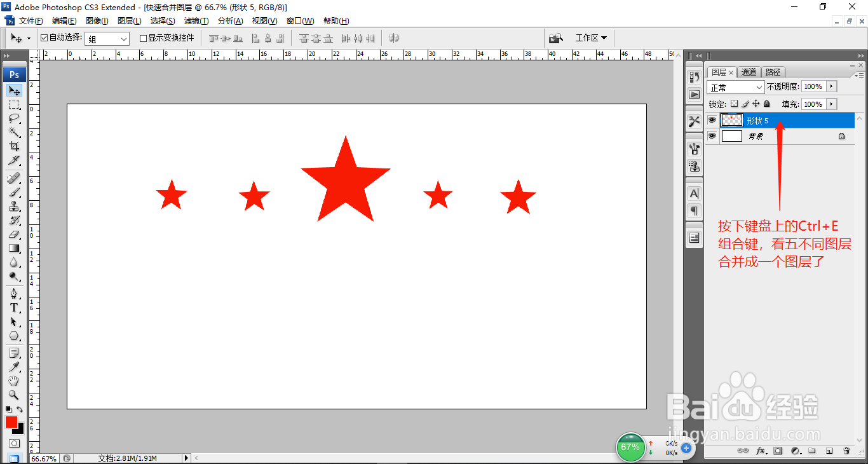
Task: Select the Gradient tool
Action: (14, 249)
